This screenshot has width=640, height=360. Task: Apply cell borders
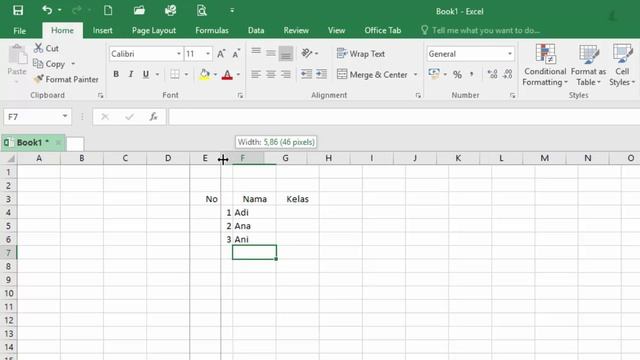[175, 74]
